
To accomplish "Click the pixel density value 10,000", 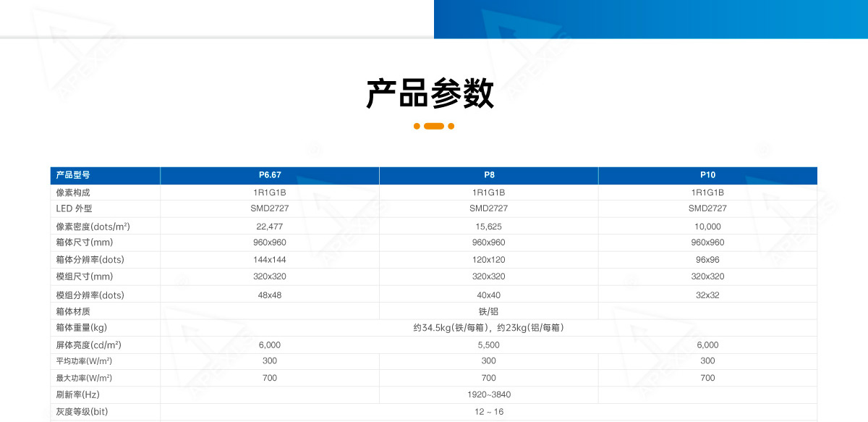I will (708, 227).
